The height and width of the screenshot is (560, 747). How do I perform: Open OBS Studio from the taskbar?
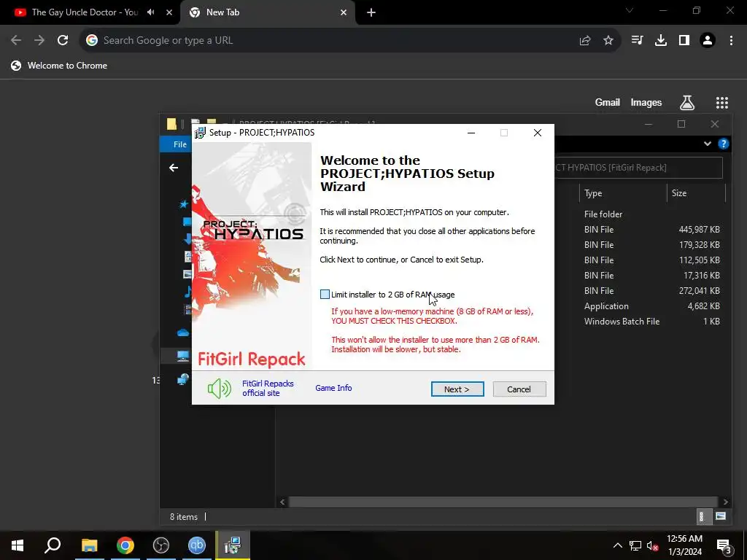click(161, 545)
